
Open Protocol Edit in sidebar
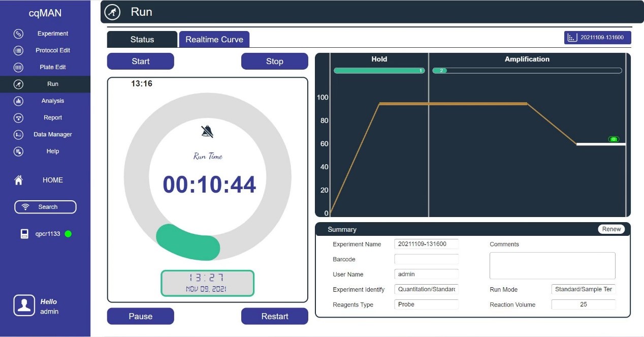pyautogui.click(x=53, y=50)
